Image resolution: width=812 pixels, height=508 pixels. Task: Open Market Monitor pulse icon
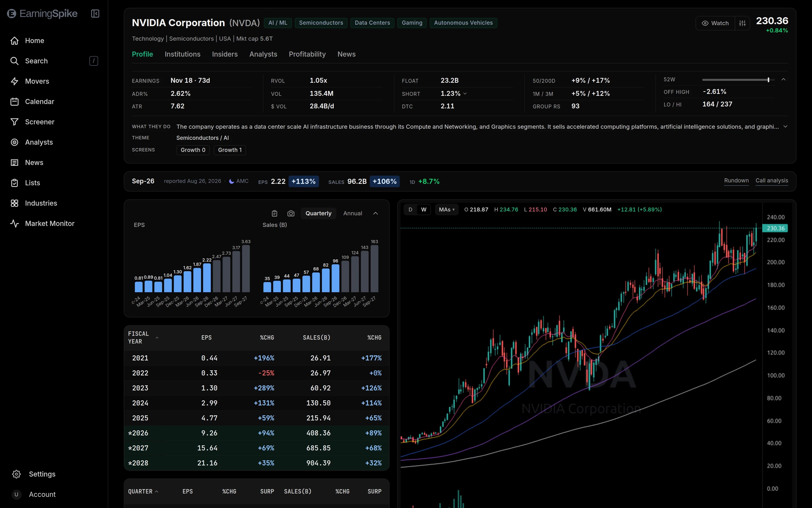14,224
